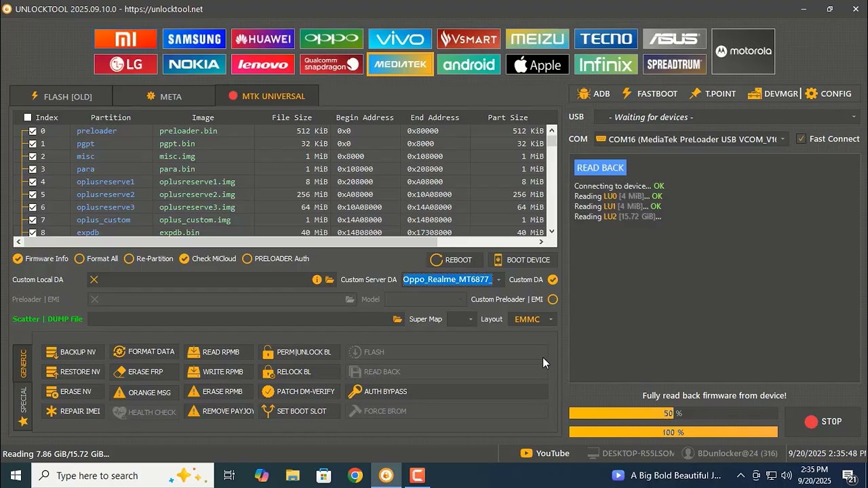Switch to the GENERIC side tab
The width and height of the screenshot is (868, 488).
(x=23, y=364)
